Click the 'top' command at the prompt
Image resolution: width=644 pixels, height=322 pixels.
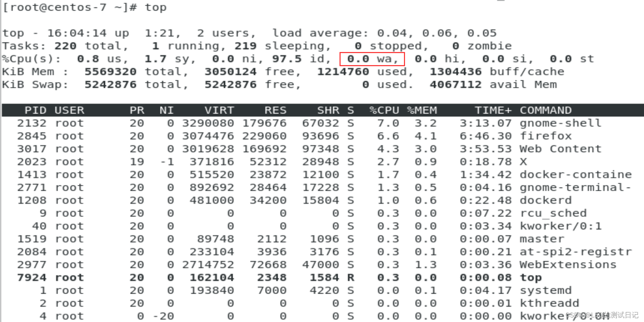[x=155, y=8]
